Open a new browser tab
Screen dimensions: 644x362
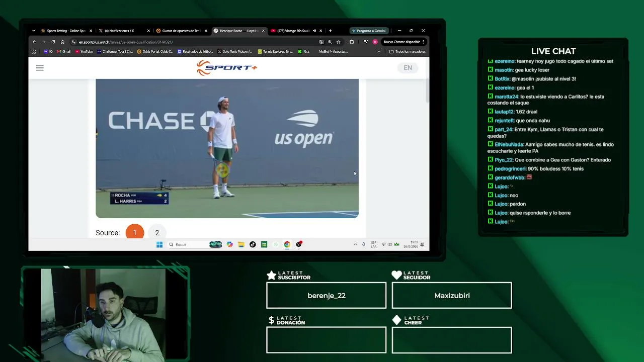pos(330,31)
